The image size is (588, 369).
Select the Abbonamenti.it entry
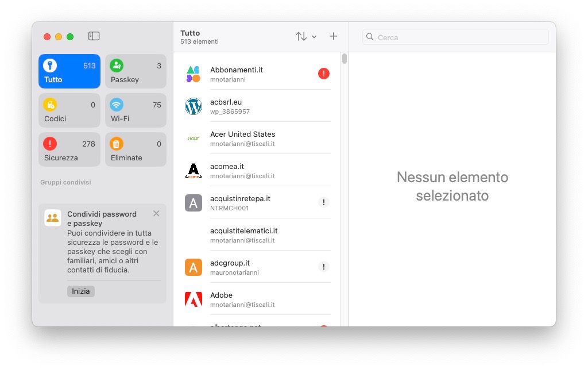tap(258, 74)
